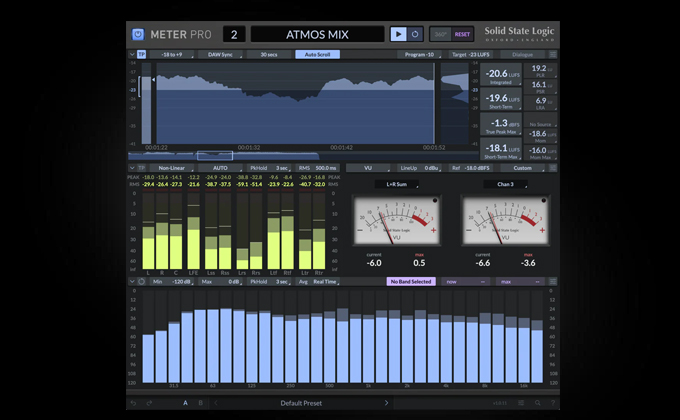Open the Program -10 dropdown
This screenshot has width=680, height=420.
point(419,54)
